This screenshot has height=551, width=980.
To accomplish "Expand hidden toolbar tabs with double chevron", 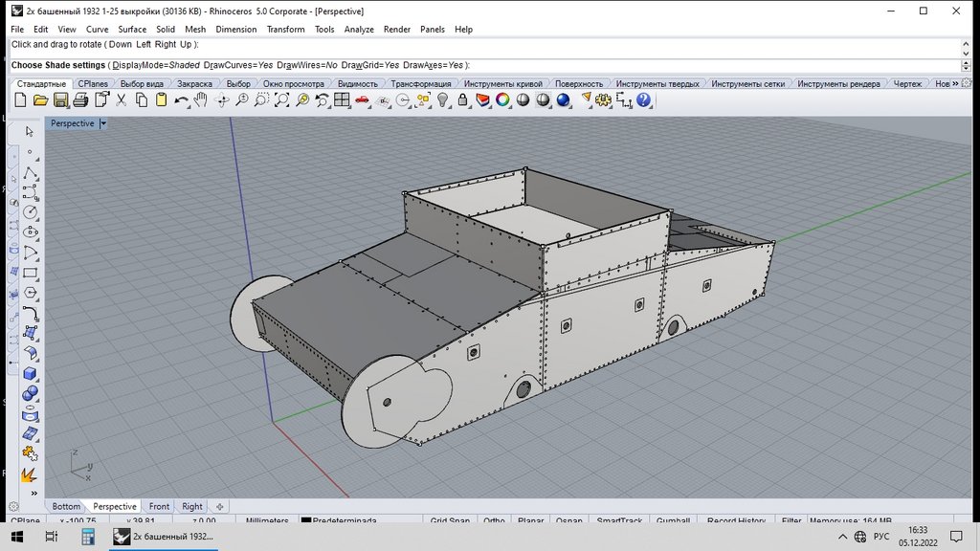I will (955, 83).
